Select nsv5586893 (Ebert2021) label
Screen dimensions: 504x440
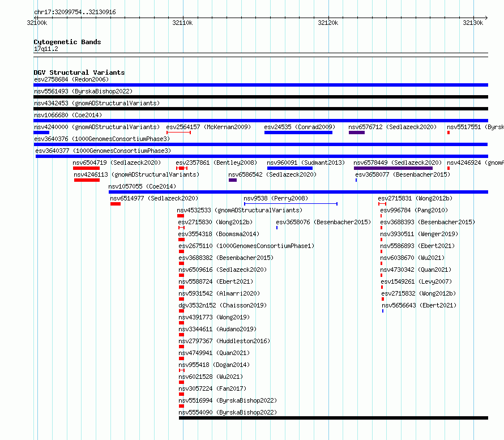(x=417, y=246)
